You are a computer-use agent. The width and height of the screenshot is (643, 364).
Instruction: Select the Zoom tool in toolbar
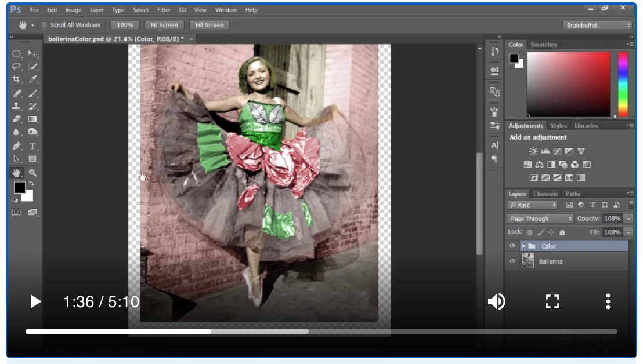(x=33, y=173)
